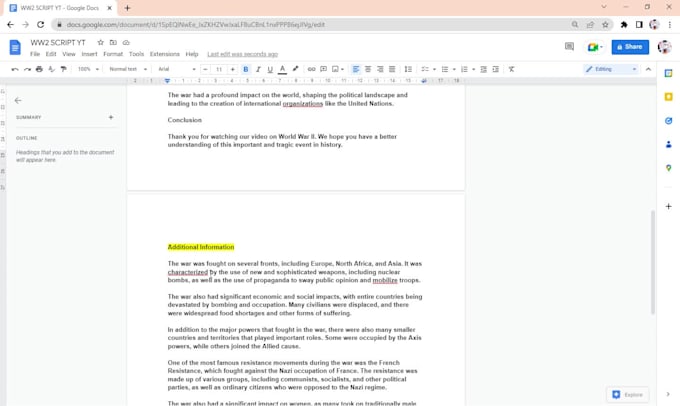Open Editing mode dropdown
Screen dimensions: 680x406
pos(611,69)
